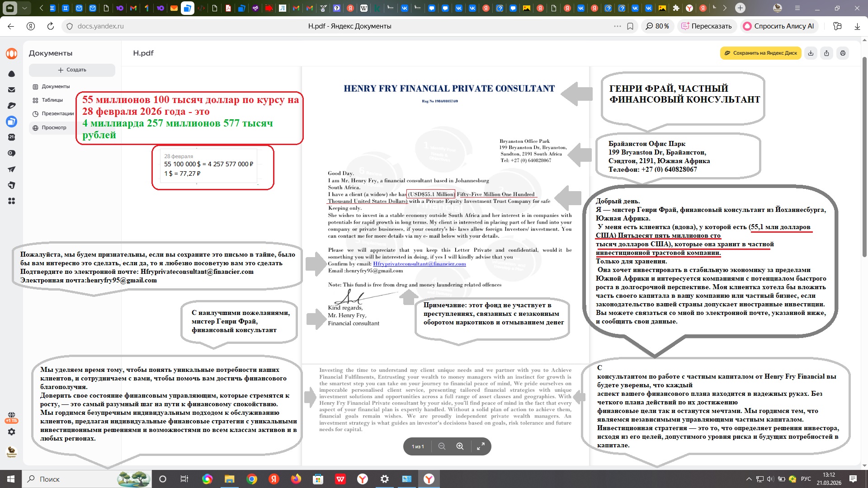Click the download document icon
868x488 pixels.
point(811,53)
